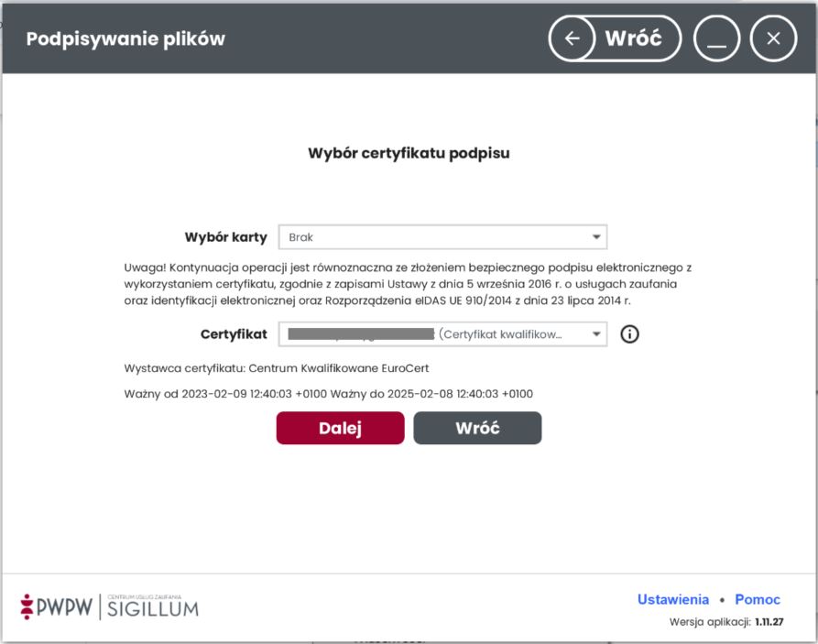Click the Wystawca certyfikatu issuer text
This screenshot has width=818, height=644.
tap(276, 368)
